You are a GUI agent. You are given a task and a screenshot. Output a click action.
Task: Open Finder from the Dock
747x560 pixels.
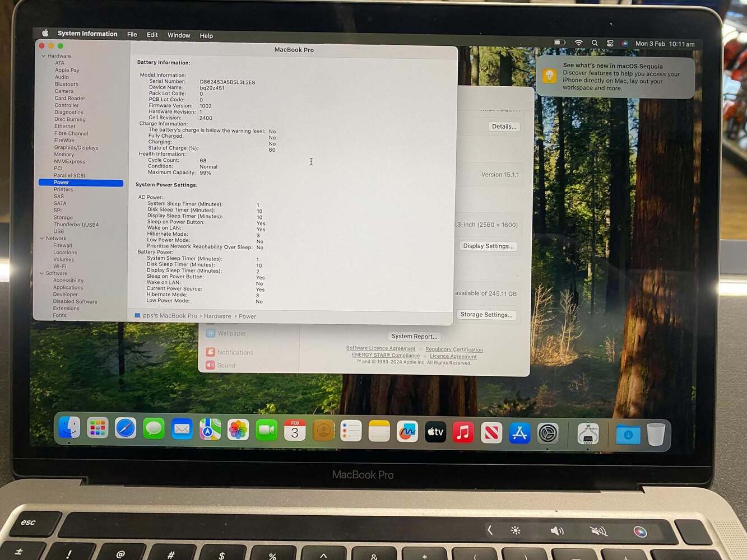pos(69,429)
